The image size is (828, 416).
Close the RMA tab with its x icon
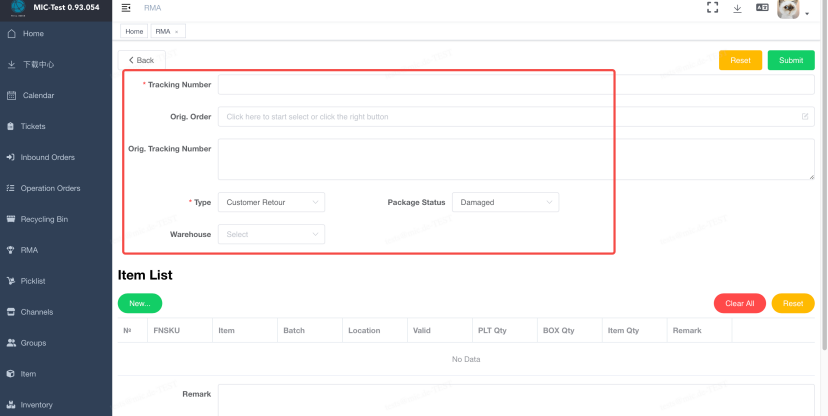click(177, 32)
